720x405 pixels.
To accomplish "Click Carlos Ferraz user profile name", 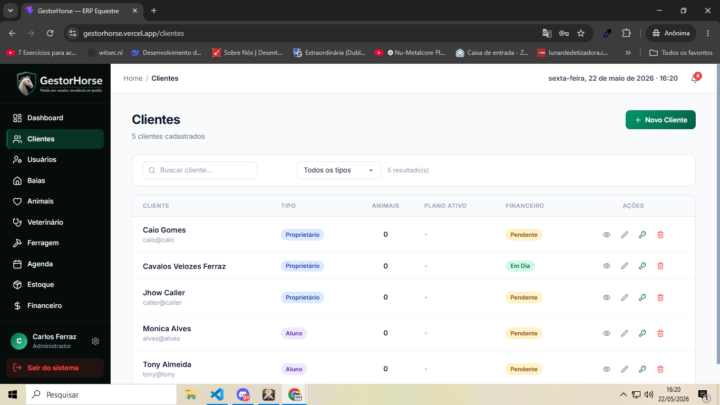I will (x=54, y=337).
